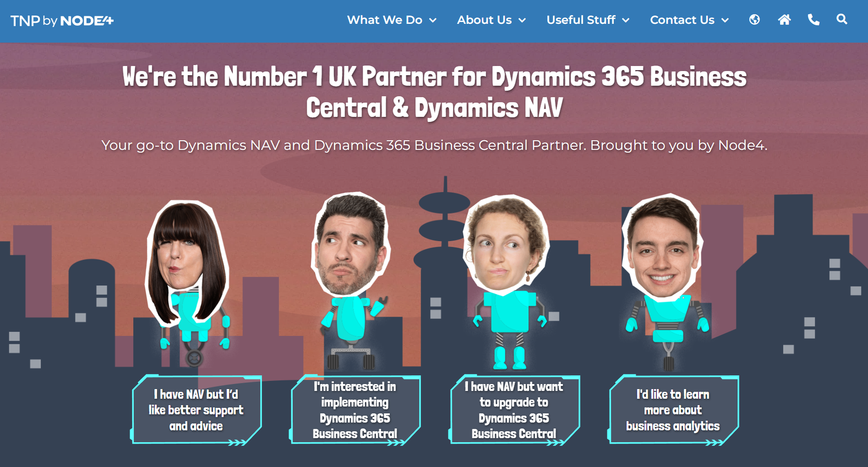
Task: Open the About Us menu
Action: [484, 20]
